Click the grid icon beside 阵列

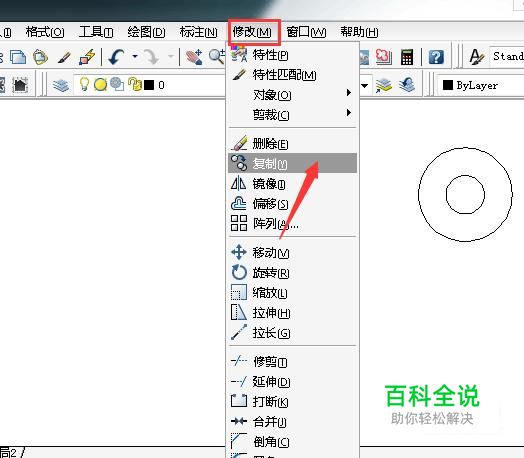pyautogui.click(x=239, y=223)
